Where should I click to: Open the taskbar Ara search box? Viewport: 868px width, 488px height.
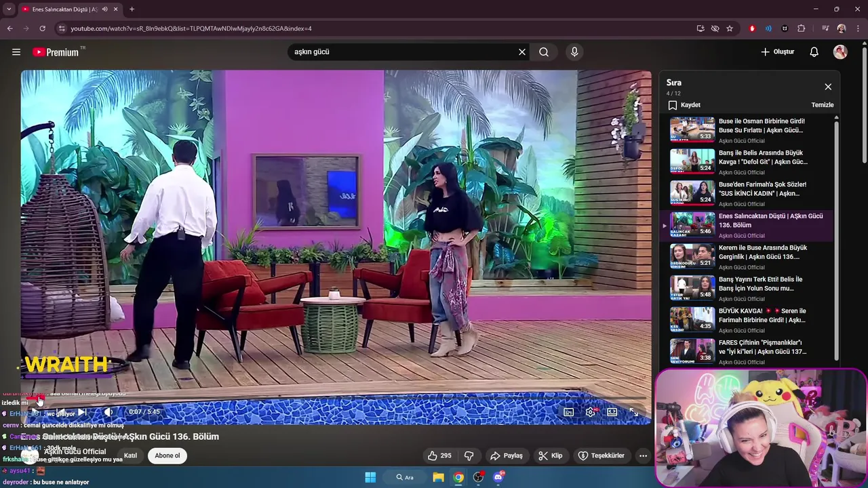pyautogui.click(x=405, y=477)
